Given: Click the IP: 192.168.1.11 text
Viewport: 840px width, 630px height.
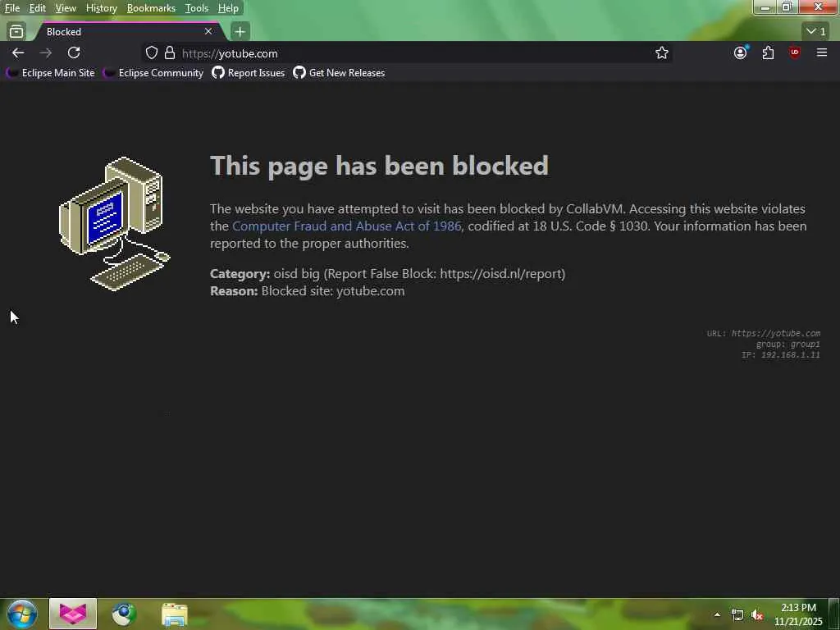Looking at the screenshot, I should pos(781,354).
